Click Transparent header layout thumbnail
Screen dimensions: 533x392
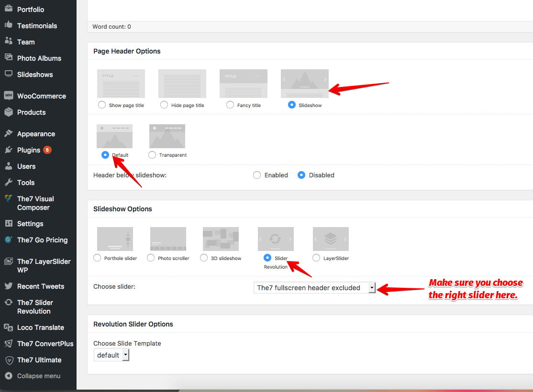(x=167, y=136)
